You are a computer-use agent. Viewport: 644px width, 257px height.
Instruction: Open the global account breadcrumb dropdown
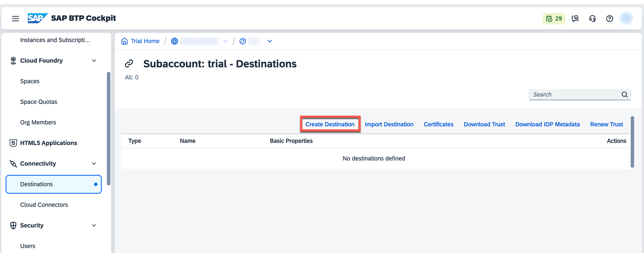click(x=225, y=41)
